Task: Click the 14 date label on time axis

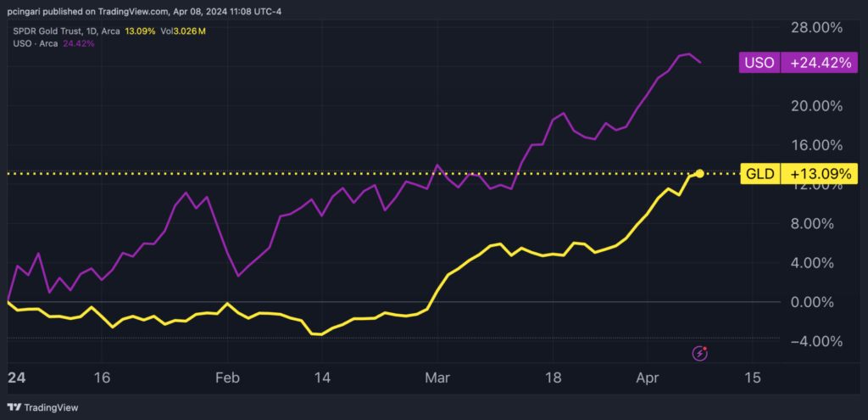Action: tap(322, 378)
